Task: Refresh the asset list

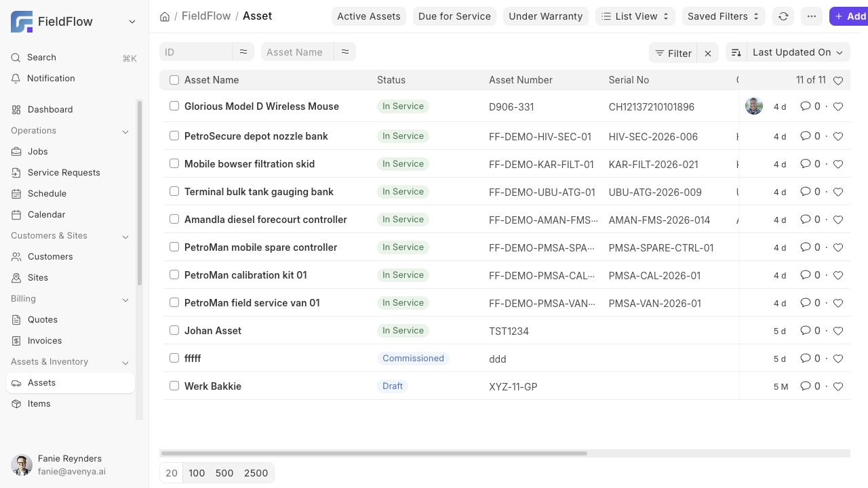Action: [783, 16]
